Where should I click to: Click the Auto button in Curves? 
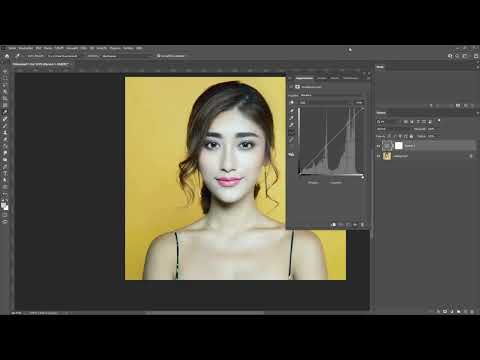359,102
